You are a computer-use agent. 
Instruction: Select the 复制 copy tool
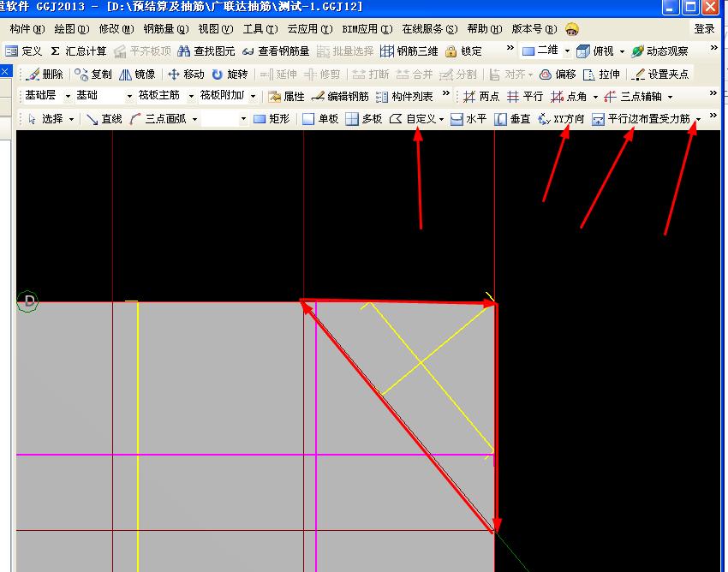click(x=93, y=74)
